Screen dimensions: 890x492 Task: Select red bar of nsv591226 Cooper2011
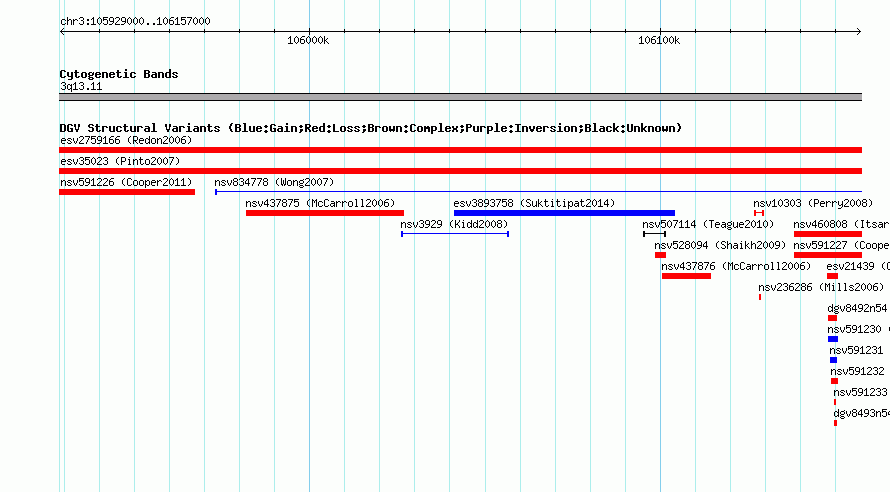coord(127,192)
